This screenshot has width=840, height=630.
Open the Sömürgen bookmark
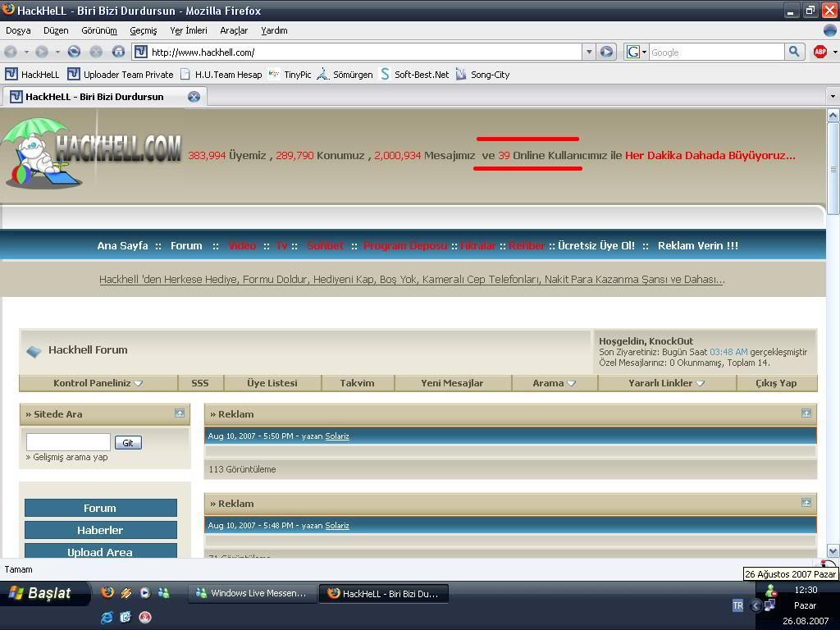(345, 75)
